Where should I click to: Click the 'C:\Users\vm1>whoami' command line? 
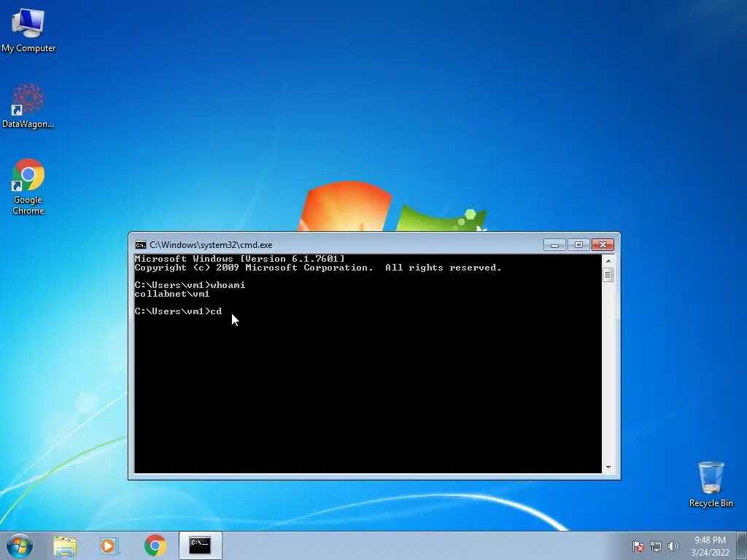[x=190, y=285]
